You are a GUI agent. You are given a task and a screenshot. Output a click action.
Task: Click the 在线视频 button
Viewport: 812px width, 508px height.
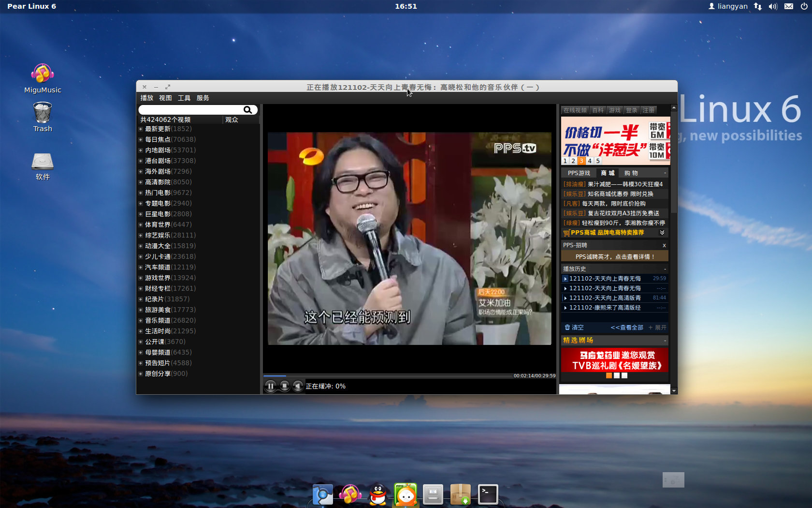click(x=575, y=110)
